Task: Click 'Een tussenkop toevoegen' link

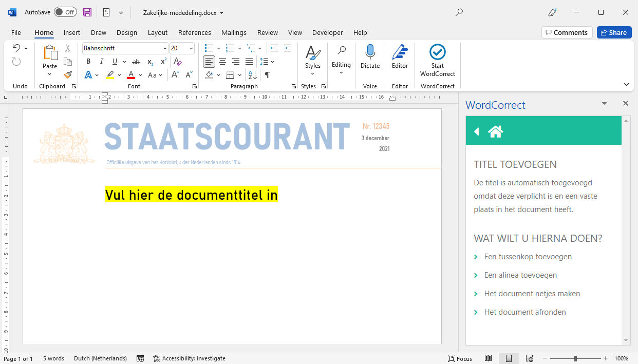Action: point(528,257)
